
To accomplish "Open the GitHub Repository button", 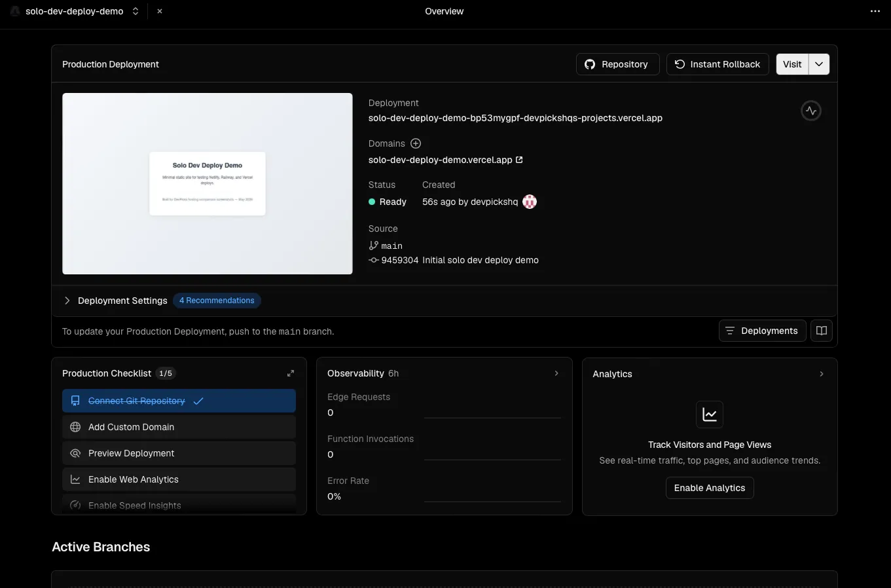I will pos(617,64).
